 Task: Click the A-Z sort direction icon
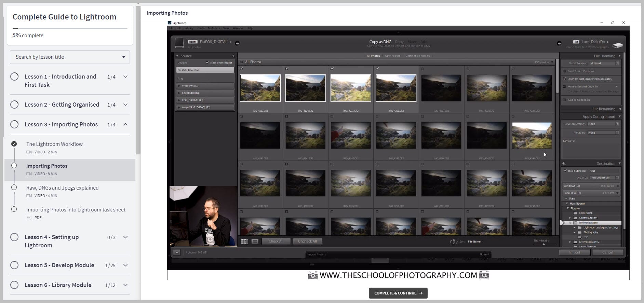[454, 242]
